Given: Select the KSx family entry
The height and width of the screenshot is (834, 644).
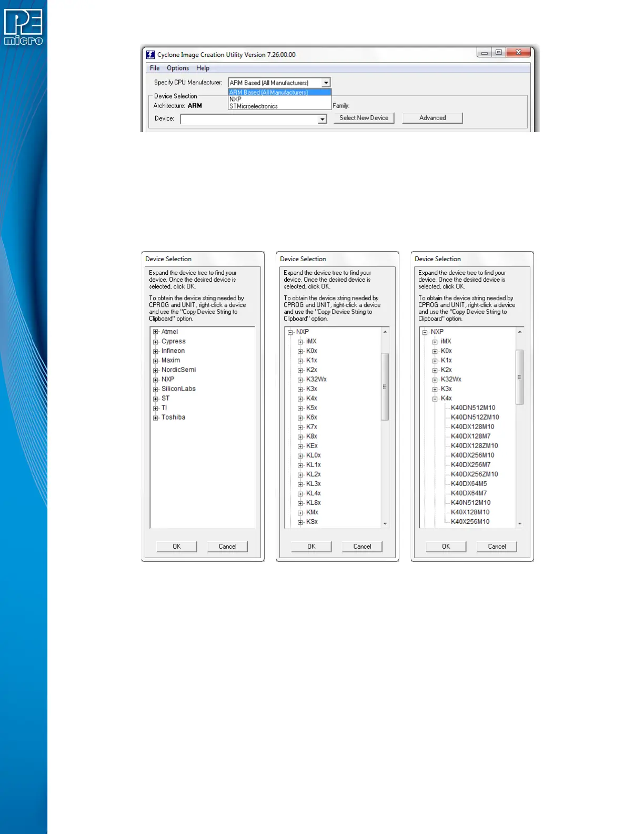Looking at the screenshot, I should (312, 521).
